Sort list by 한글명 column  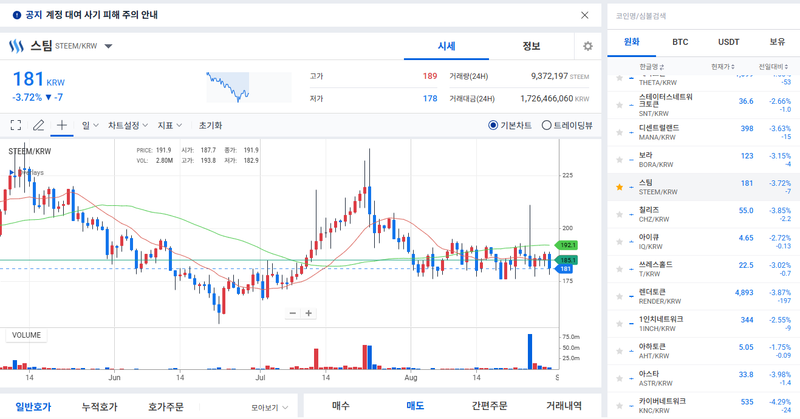pos(652,67)
